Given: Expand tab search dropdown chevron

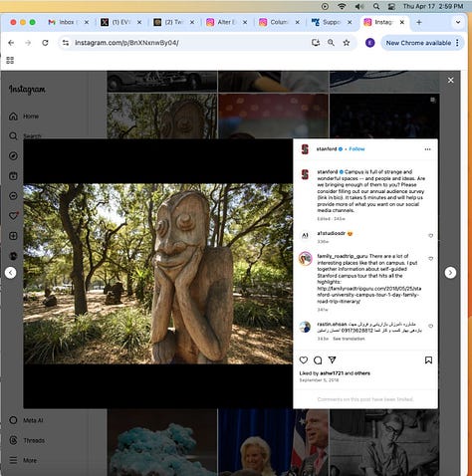Looking at the screenshot, I should [458, 22].
